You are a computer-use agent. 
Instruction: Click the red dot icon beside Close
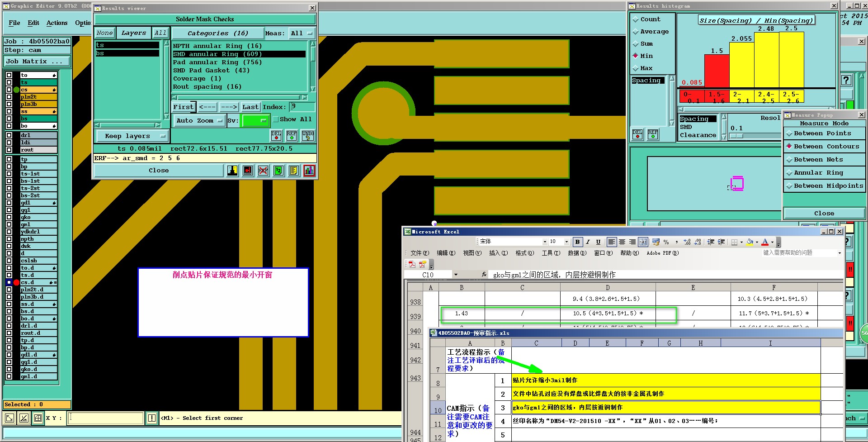(x=248, y=171)
